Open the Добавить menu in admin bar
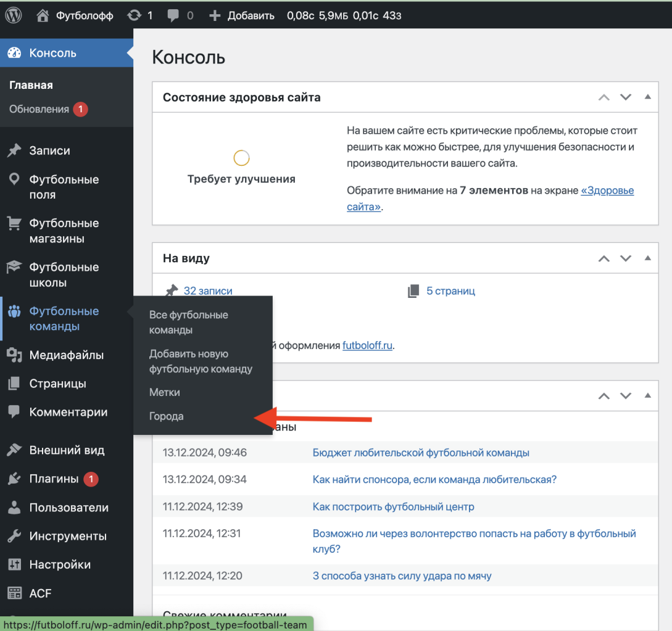Viewport: 672px width, 631px height. click(251, 16)
